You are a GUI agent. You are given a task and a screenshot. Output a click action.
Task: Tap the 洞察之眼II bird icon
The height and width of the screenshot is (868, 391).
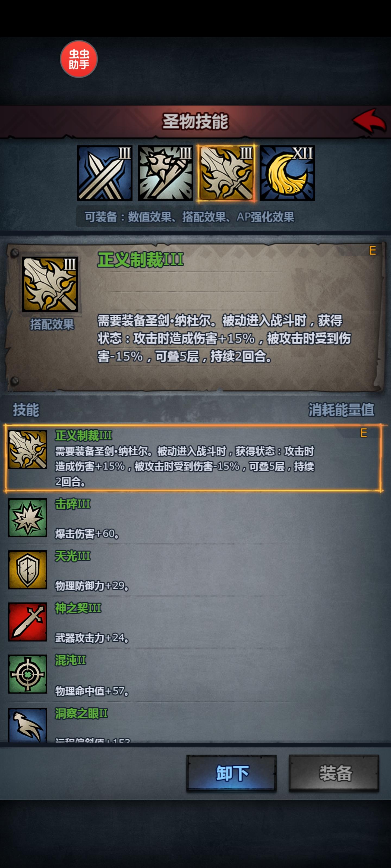click(x=28, y=725)
